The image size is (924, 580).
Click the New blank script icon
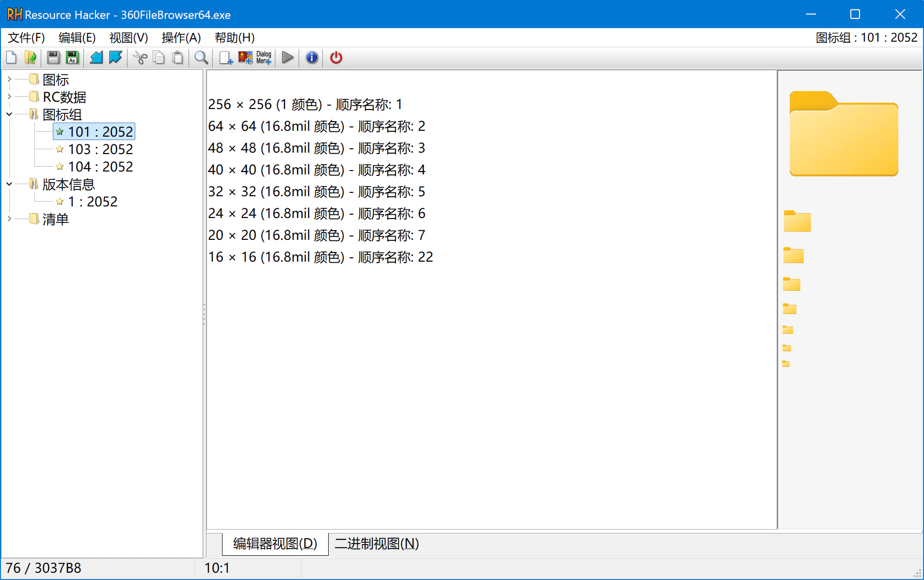11,58
